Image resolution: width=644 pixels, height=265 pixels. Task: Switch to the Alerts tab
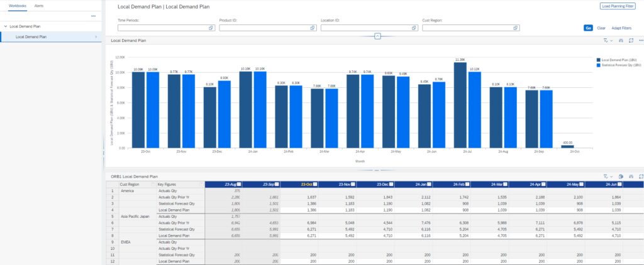click(39, 5)
